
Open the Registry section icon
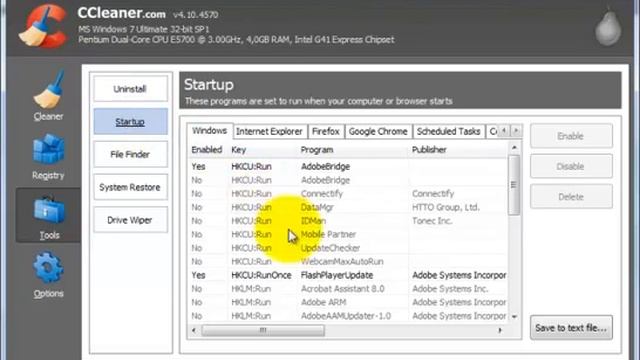49,149
